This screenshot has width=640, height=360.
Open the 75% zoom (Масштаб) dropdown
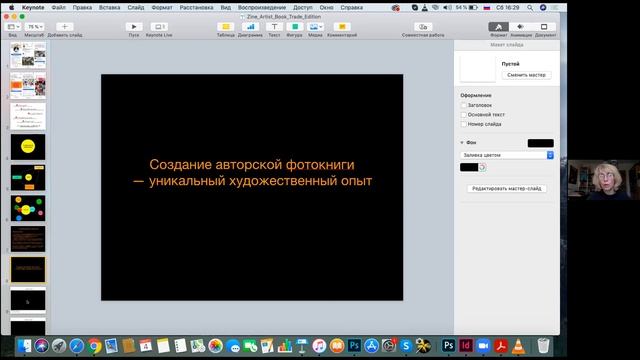(34, 27)
